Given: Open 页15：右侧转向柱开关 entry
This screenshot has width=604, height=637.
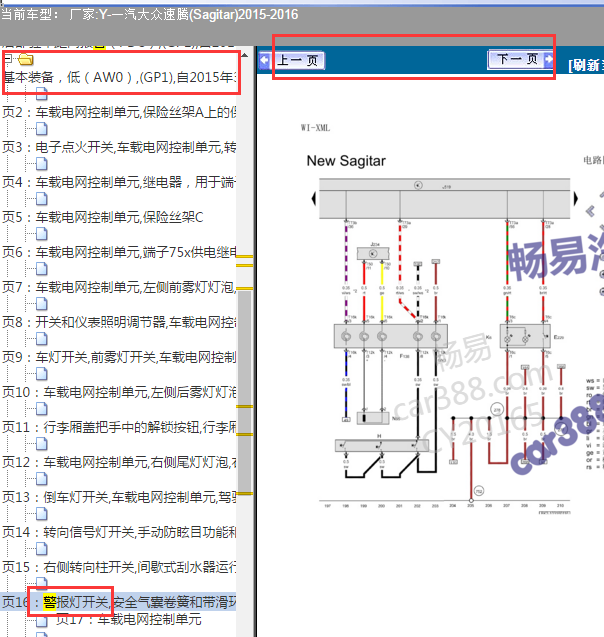Looking at the screenshot, I should pyautogui.click(x=119, y=566).
